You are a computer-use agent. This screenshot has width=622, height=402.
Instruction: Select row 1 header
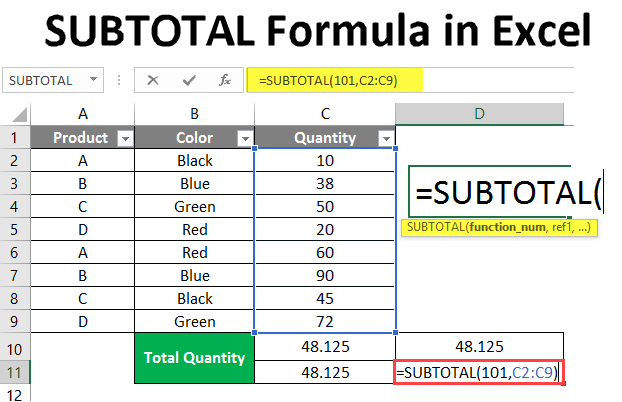(15, 138)
